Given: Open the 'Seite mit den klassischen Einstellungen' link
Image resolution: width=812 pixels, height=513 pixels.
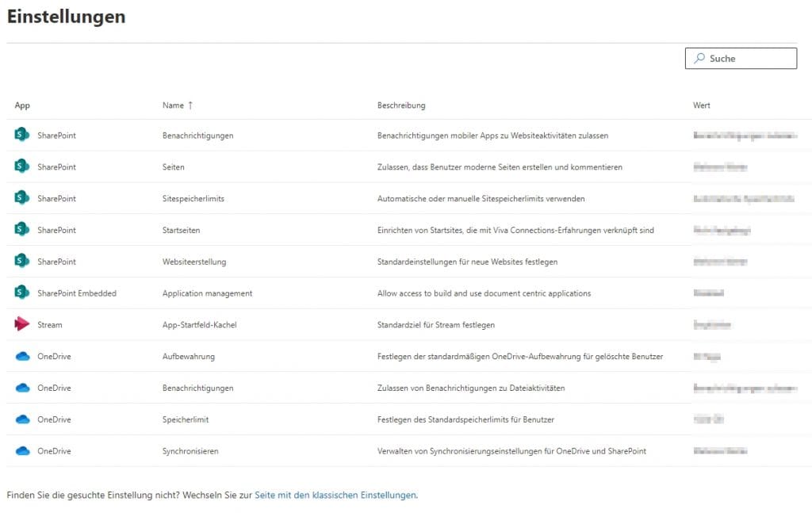Looking at the screenshot, I should (335, 495).
